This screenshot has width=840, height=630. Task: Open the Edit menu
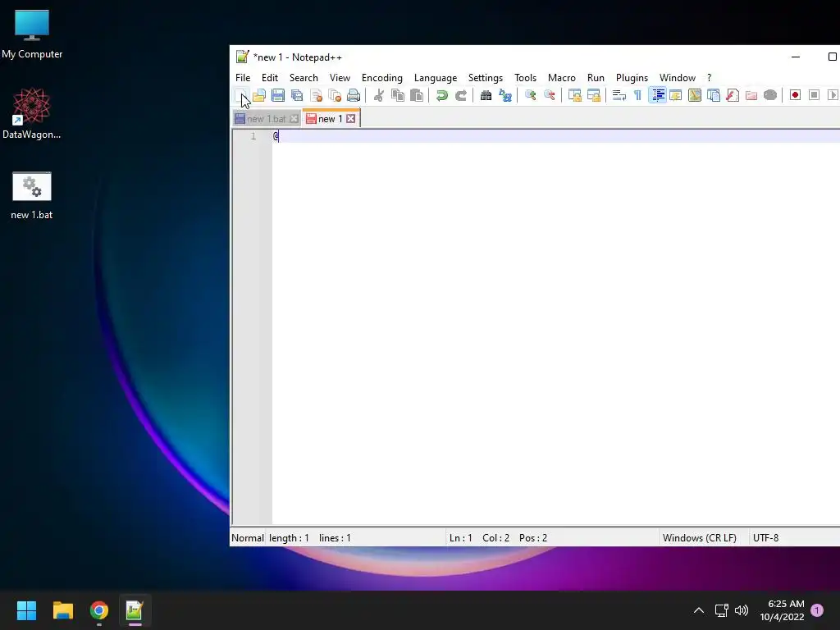click(269, 78)
